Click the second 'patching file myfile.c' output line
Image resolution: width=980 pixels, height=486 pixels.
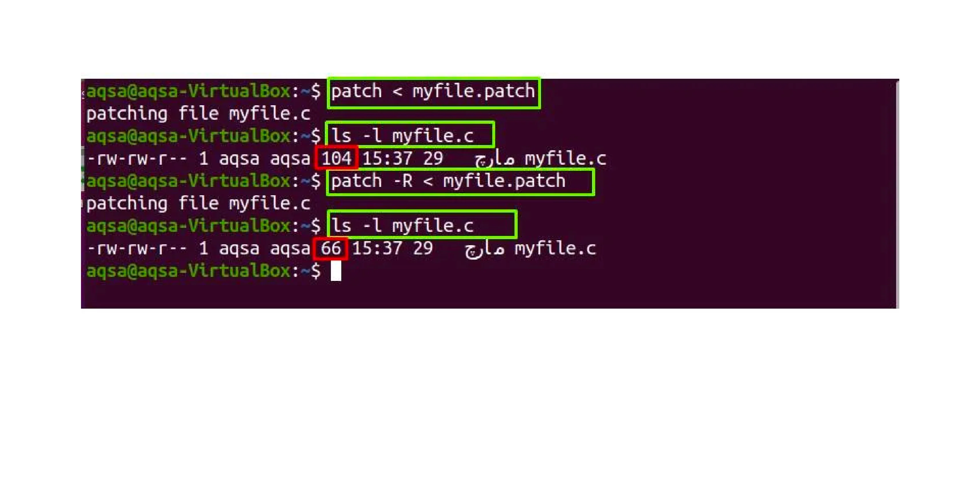tap(198, 204)
